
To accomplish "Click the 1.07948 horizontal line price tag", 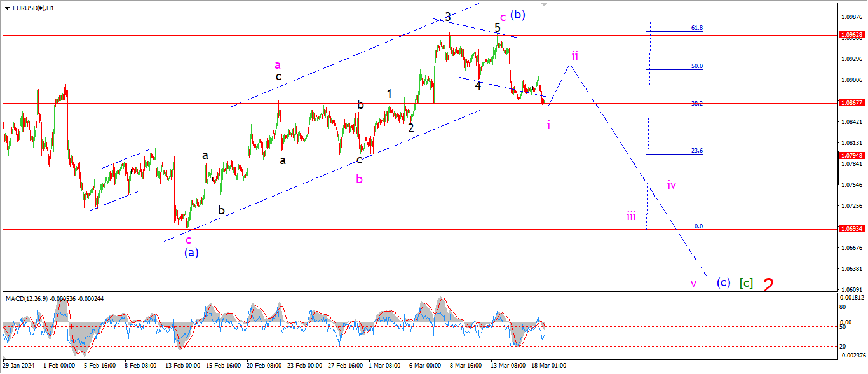I will tap(851, 156).
